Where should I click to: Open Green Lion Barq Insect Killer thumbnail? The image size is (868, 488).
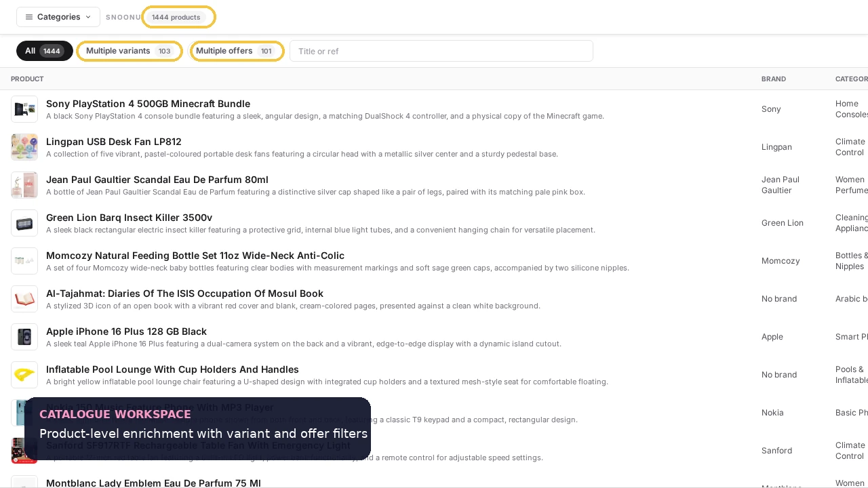click(24, 223)
